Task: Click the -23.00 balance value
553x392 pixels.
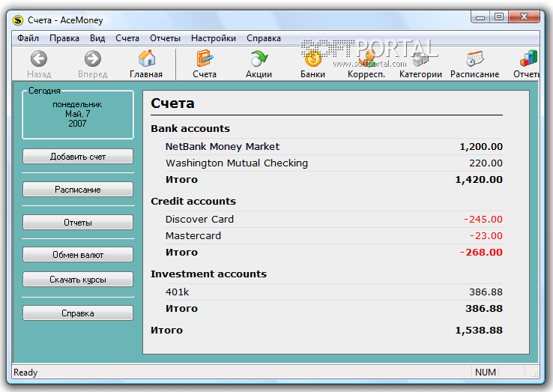Action: tap(486, 235)
